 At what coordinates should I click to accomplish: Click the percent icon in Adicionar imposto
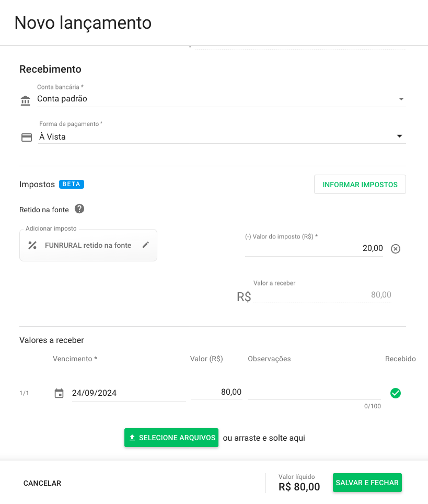point(32,245)
